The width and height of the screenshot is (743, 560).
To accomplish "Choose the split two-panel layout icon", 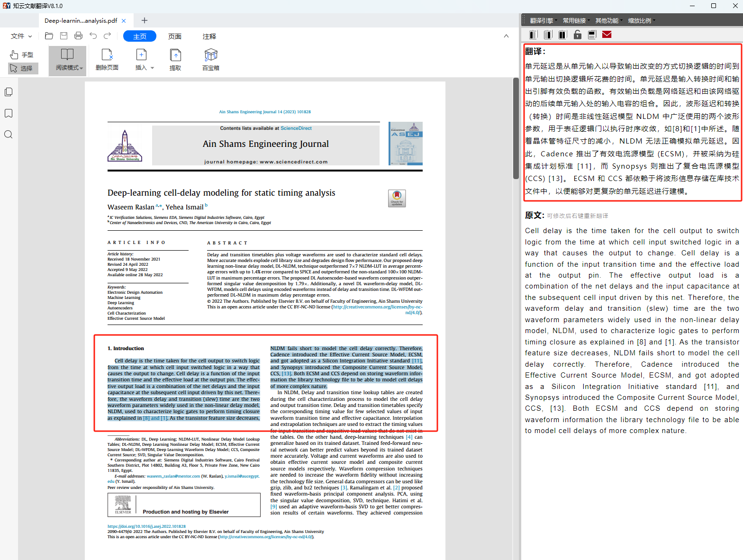I will pos(562,35).
